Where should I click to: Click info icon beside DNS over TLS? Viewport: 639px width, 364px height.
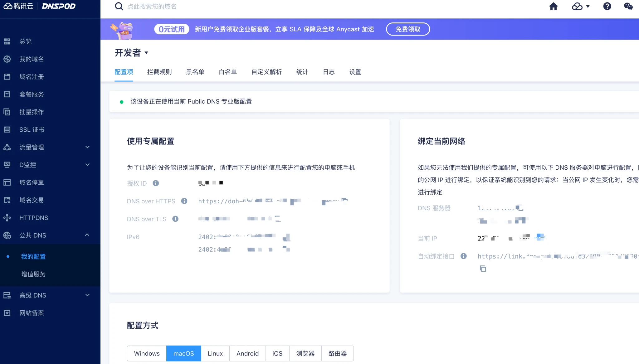(x=175, y=219)
